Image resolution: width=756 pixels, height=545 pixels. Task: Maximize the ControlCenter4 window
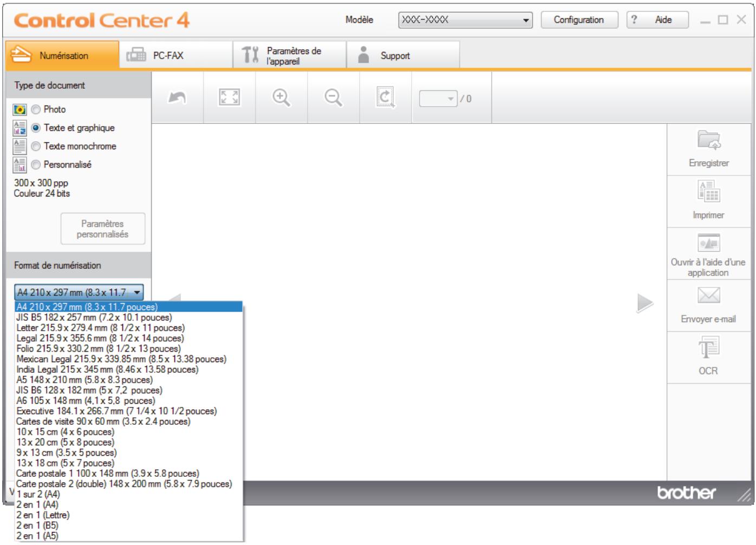pyautogui.click(x=723, y=20)
